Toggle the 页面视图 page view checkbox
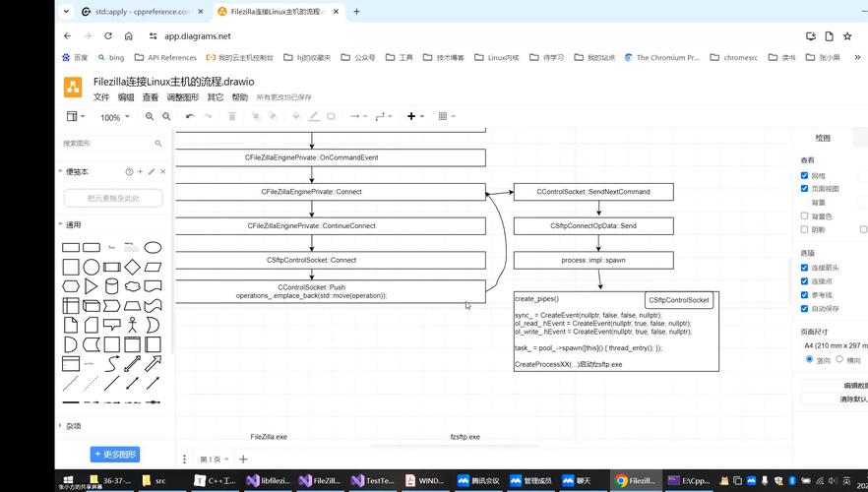 coord(804,189)
